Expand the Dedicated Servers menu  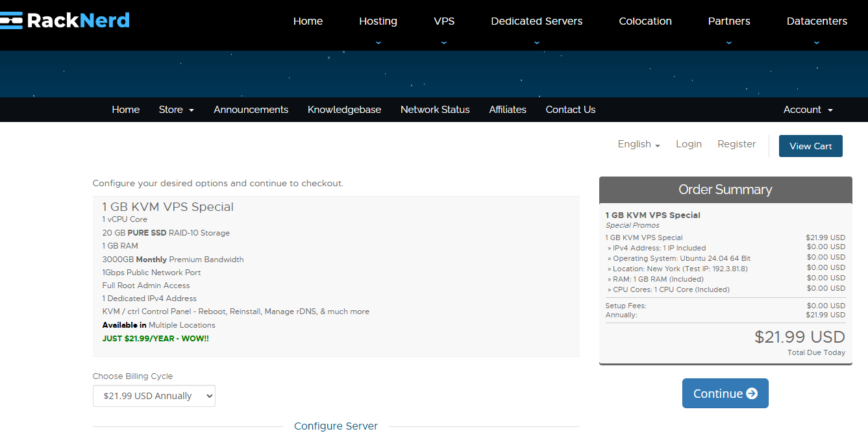point(536,21)
